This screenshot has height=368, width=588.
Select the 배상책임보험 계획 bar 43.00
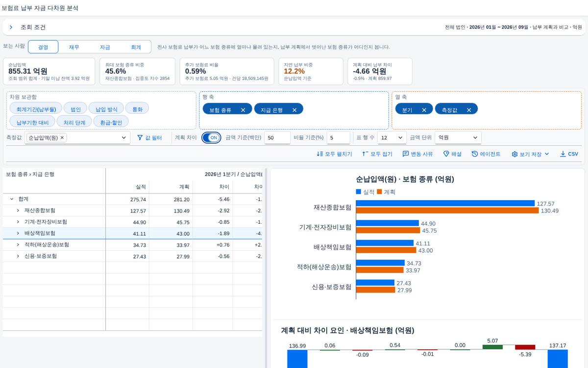pos(386,250)
